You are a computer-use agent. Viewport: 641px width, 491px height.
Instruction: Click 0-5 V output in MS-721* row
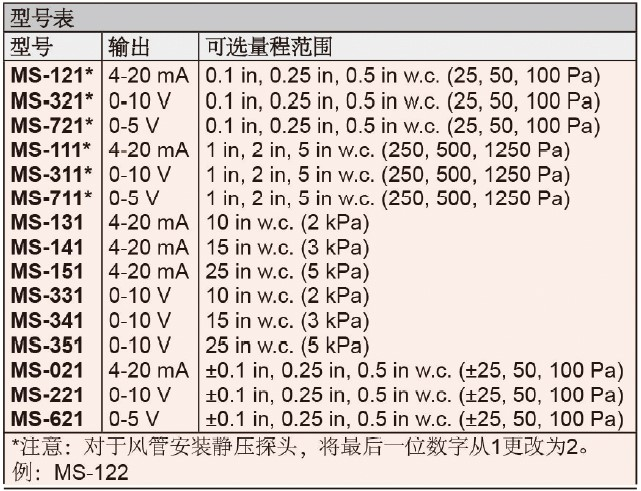tap(134, 125)
